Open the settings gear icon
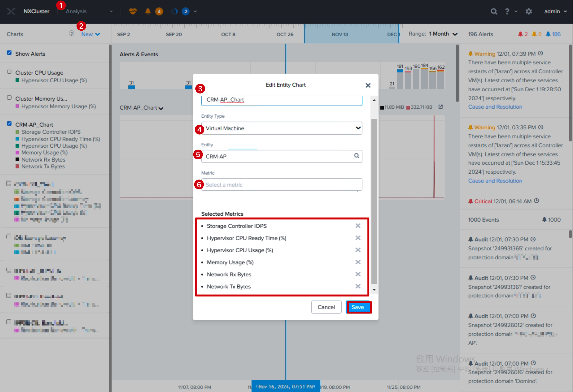 point(528,11)
